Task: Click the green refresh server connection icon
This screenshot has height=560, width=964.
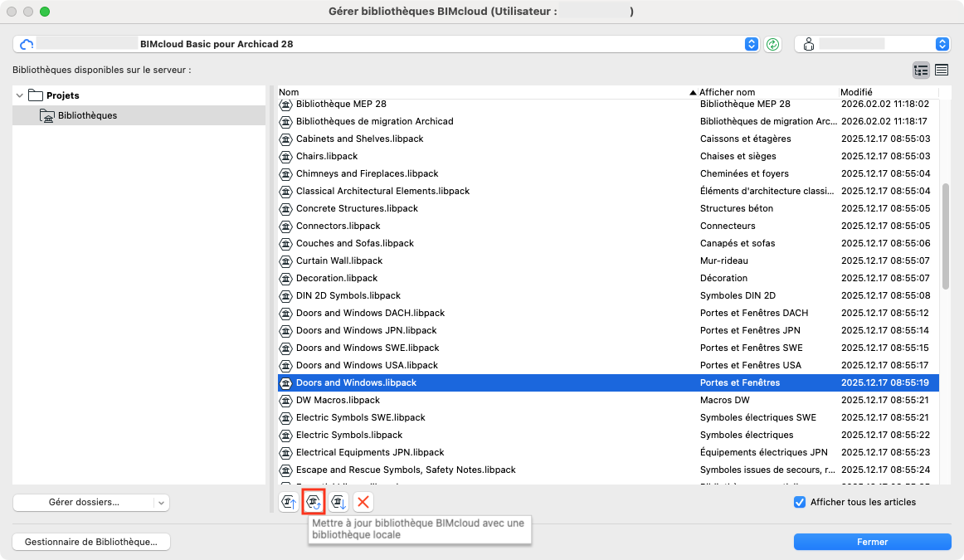Action: tap(773, 44)
